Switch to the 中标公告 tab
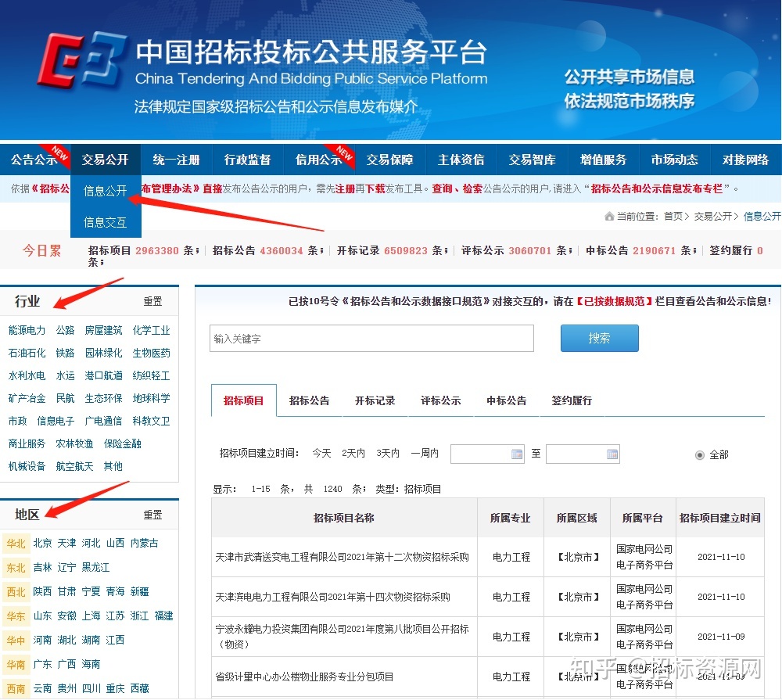This screenshot has width=782, height=700. 507,400
